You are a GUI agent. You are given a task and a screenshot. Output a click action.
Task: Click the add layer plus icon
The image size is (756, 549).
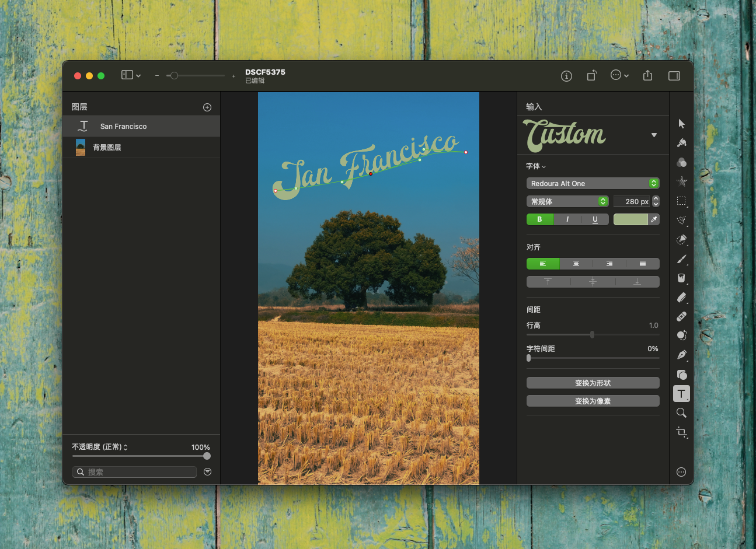207,107
